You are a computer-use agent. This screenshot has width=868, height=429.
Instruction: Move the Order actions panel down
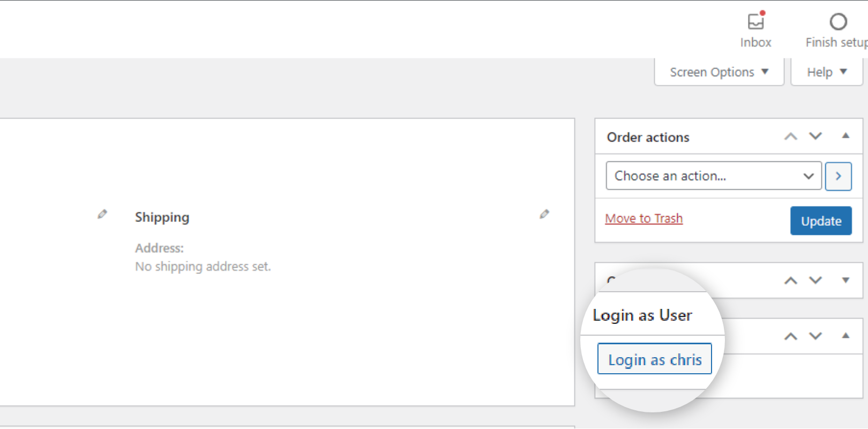click(x=815, y=137)
